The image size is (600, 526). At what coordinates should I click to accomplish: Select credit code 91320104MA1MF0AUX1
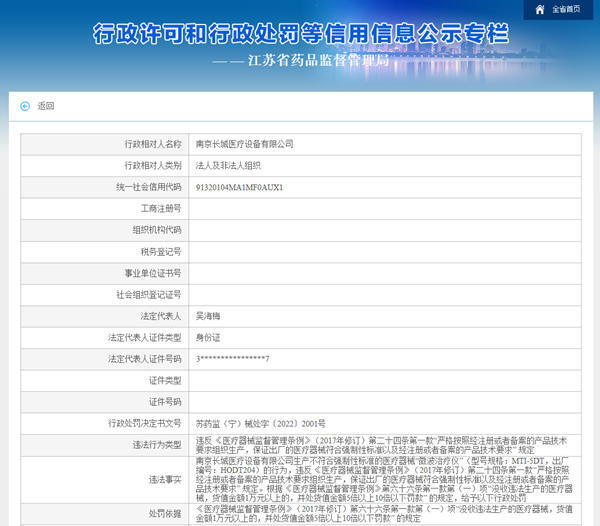click(x=239, y=187)
